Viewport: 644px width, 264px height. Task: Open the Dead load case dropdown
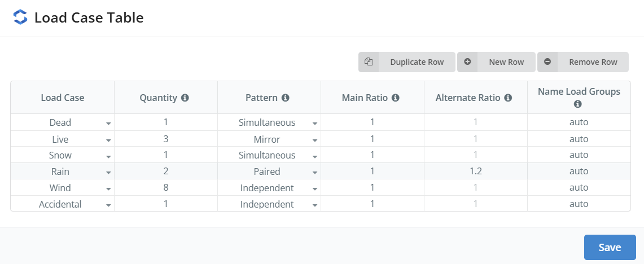click(x=108, y=123)
